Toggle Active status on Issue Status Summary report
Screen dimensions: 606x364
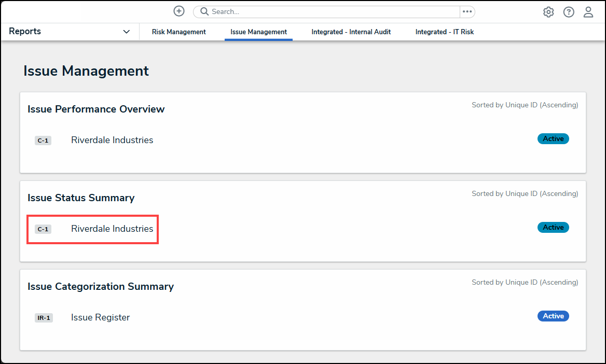[553, 227]
